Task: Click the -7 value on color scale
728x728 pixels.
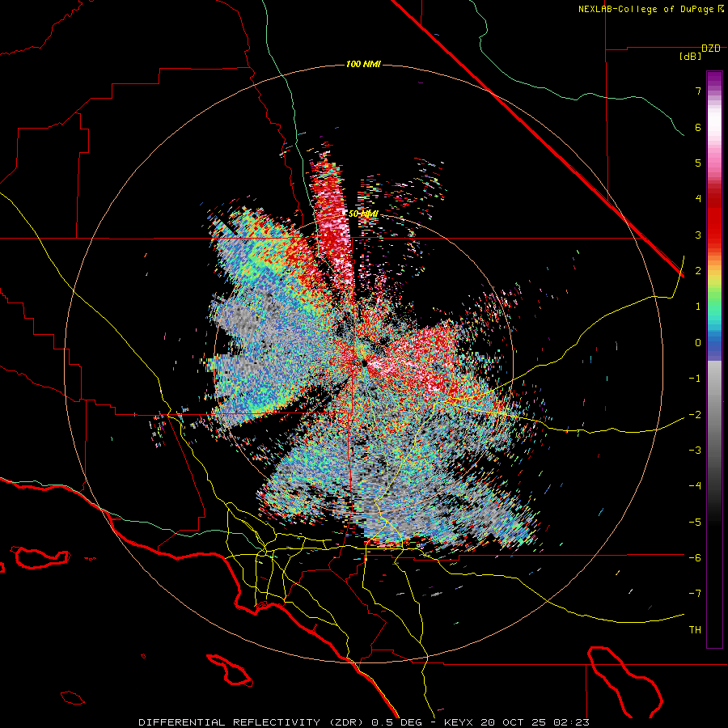Action: coord(695,594)
